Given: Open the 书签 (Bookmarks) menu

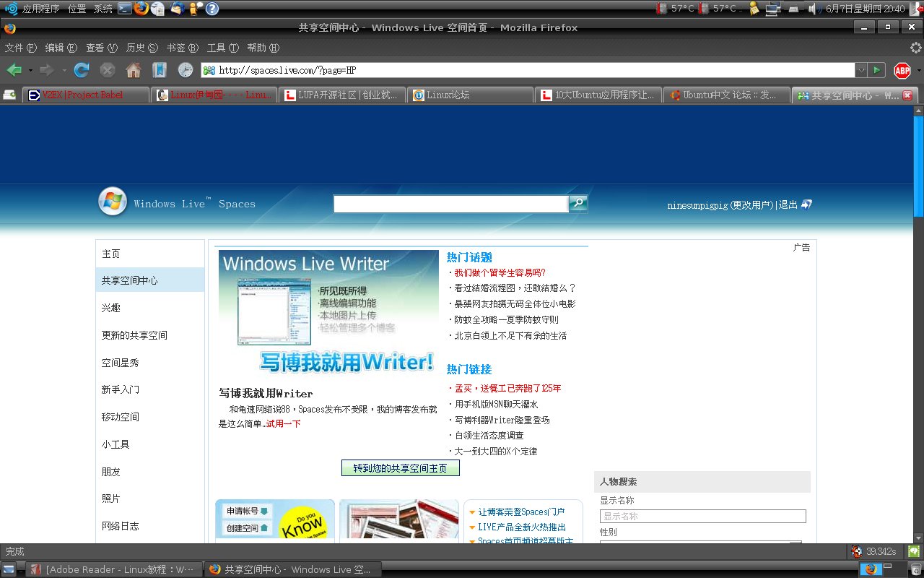Looking at the screenshot, I should [x=182, y=48].
